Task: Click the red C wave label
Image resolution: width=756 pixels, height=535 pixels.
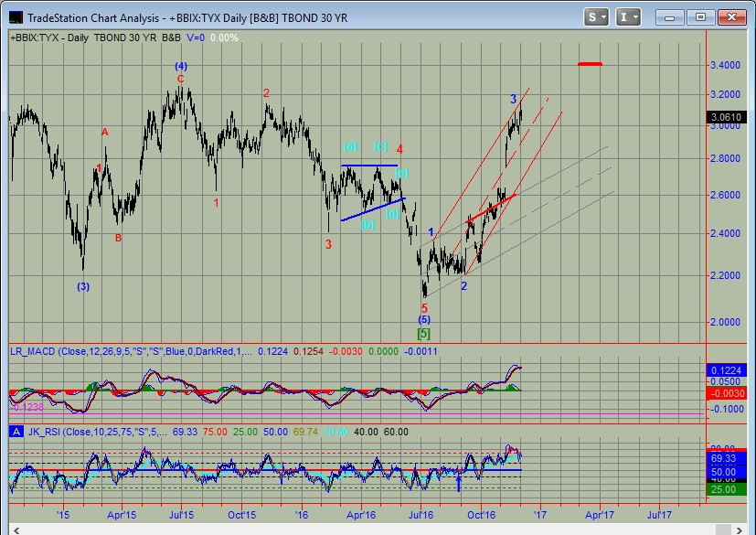Action: (x=181, y=79)
